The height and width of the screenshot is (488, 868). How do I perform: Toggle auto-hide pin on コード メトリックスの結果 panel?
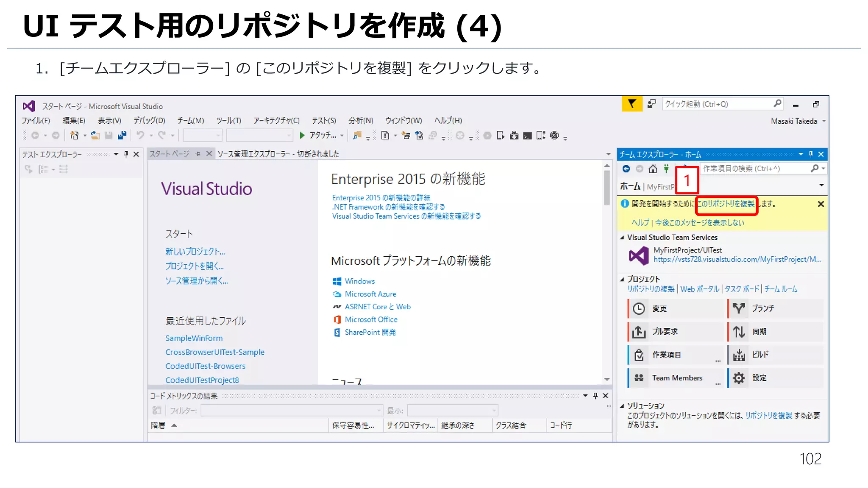pyautogui.click(x=595, y=396)
